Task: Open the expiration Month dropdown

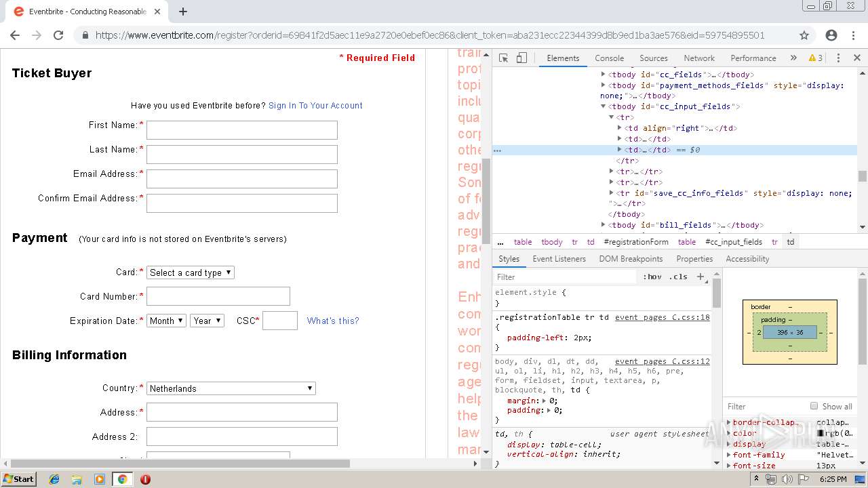Action: 166,321
